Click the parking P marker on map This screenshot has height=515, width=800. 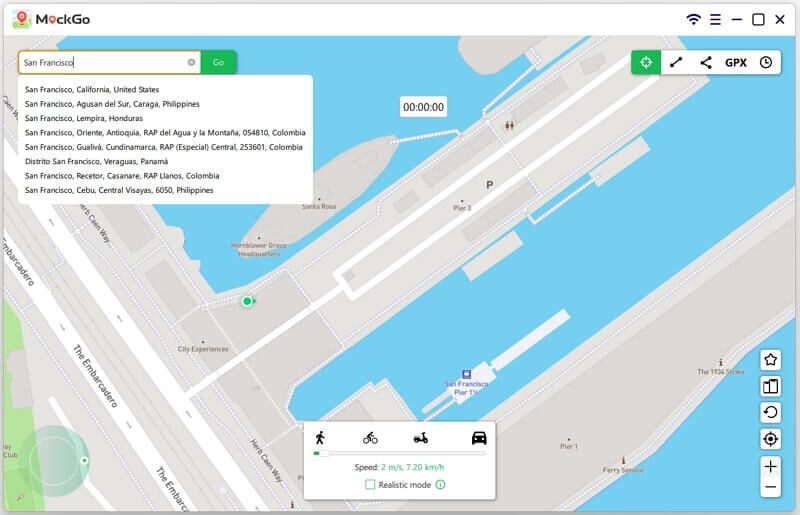pyautogui.click(x=489, y=185)
